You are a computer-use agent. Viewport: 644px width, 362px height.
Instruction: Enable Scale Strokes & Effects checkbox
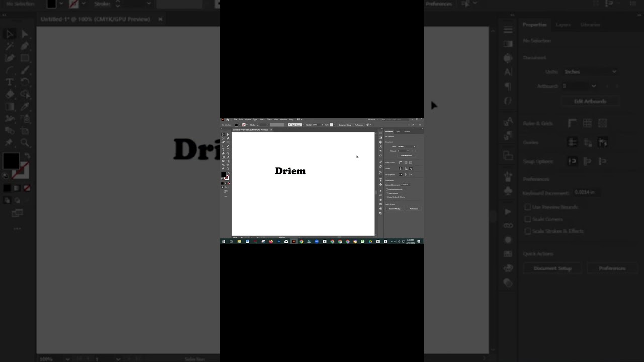click(387, 197)
